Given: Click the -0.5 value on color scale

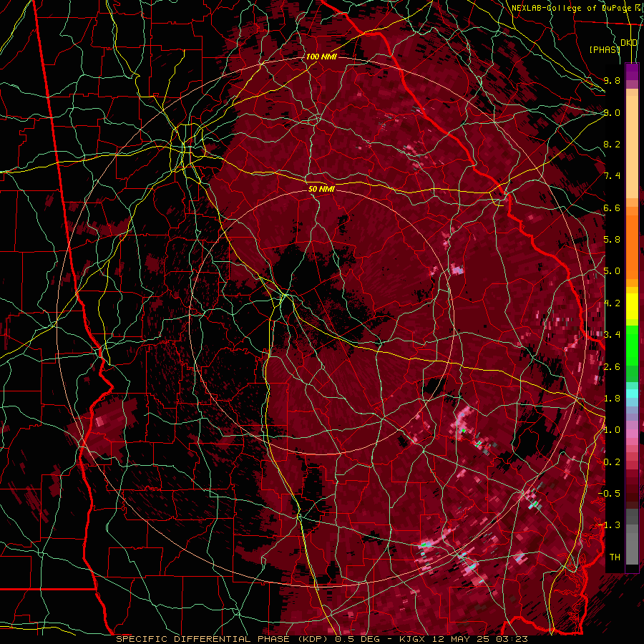Looking at the screenshot, I should click(610, 494).
